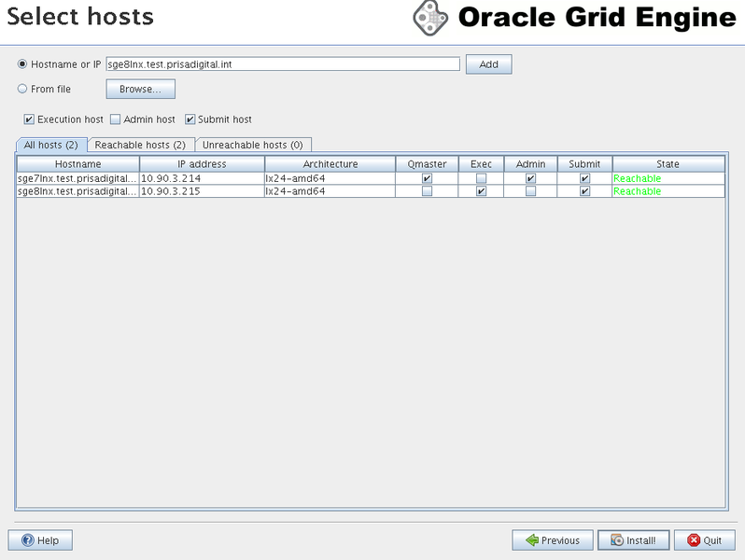Screen dimensions: 745x560
Task: Select the Hostname or IP radio button
Action: point(22,63)
